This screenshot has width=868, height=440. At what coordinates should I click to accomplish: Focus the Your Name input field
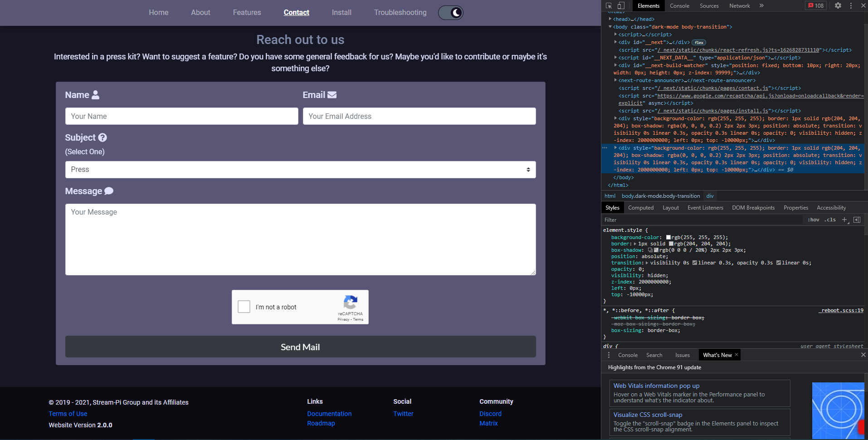(x=181, y=116)
